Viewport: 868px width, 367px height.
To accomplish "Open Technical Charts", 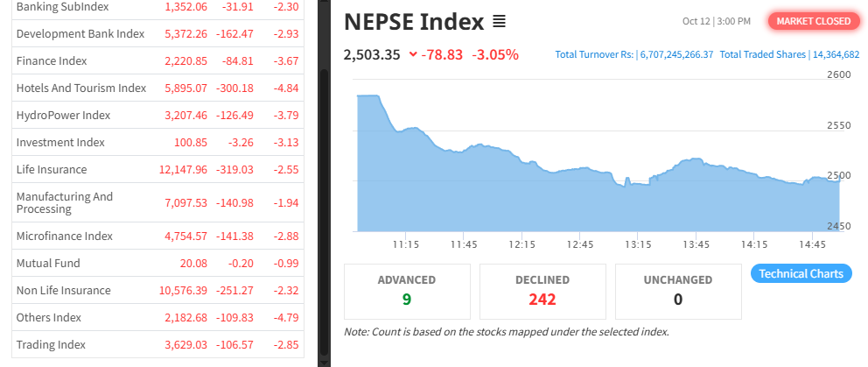I will (801, 273).
